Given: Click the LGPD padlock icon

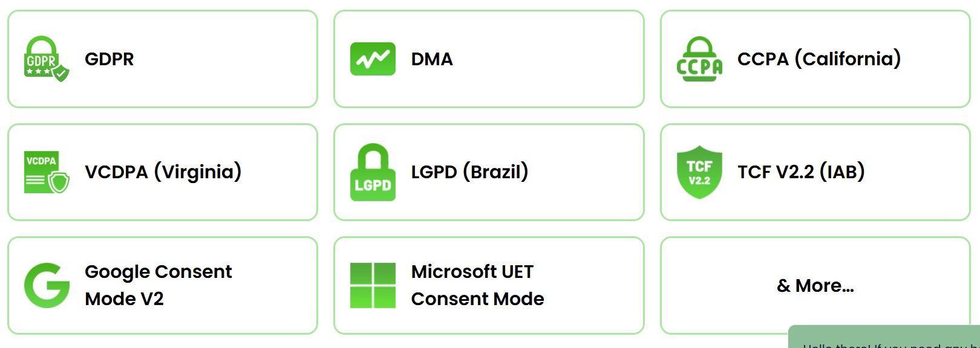Looking at the screenshot, I should coord(373,172).
